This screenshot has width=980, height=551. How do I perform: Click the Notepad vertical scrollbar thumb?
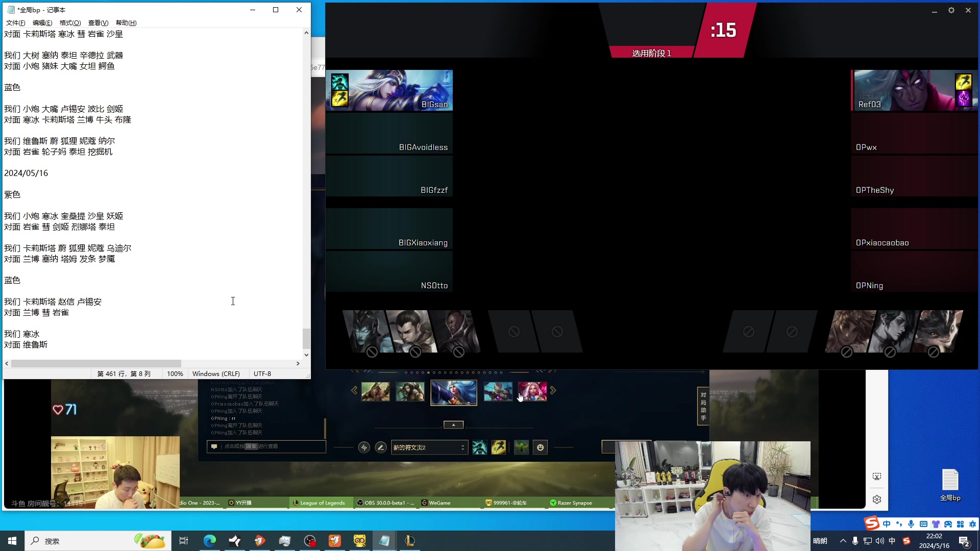306,338
